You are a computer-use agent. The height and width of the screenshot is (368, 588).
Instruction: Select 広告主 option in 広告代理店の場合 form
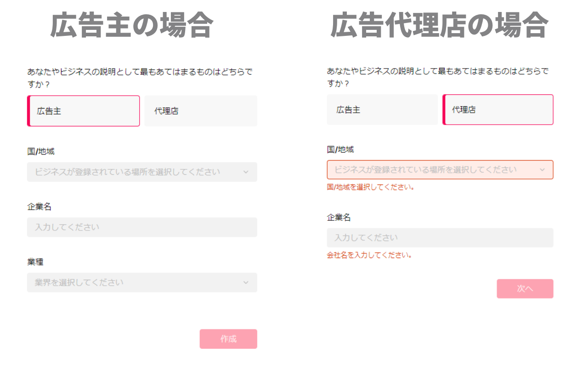click(x=382, y=110)
